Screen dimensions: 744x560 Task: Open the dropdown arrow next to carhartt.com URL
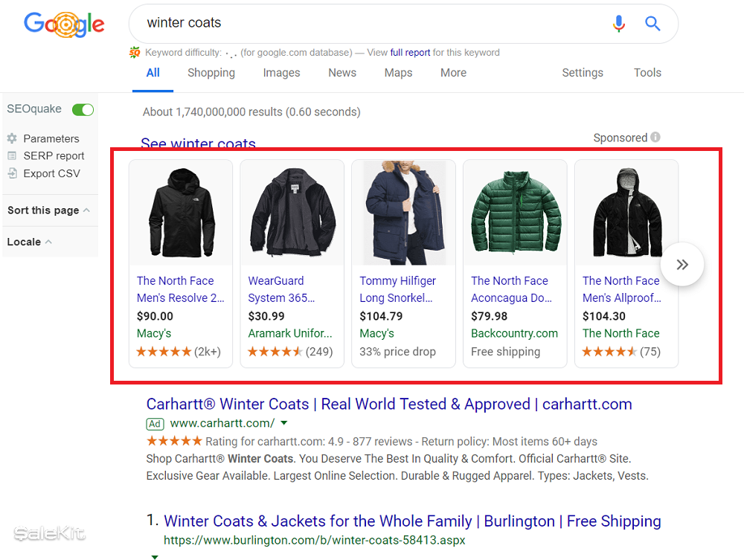[283, 424]
